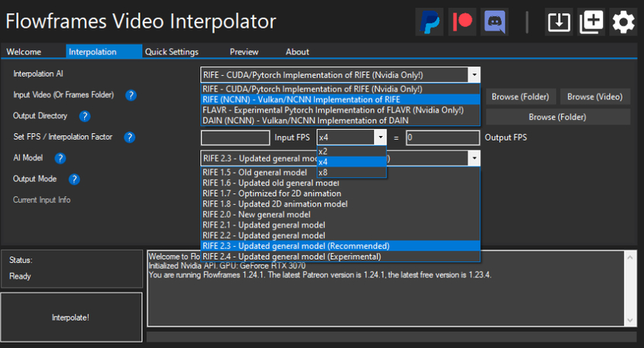Select RIFE 2.2 Updated general model
Viewport: 644px width, 348px height.
coord(340,235)
